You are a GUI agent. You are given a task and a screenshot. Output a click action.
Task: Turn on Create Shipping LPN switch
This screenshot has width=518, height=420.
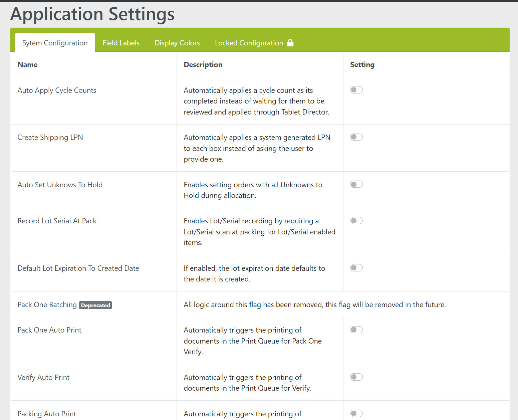(356, 137)
